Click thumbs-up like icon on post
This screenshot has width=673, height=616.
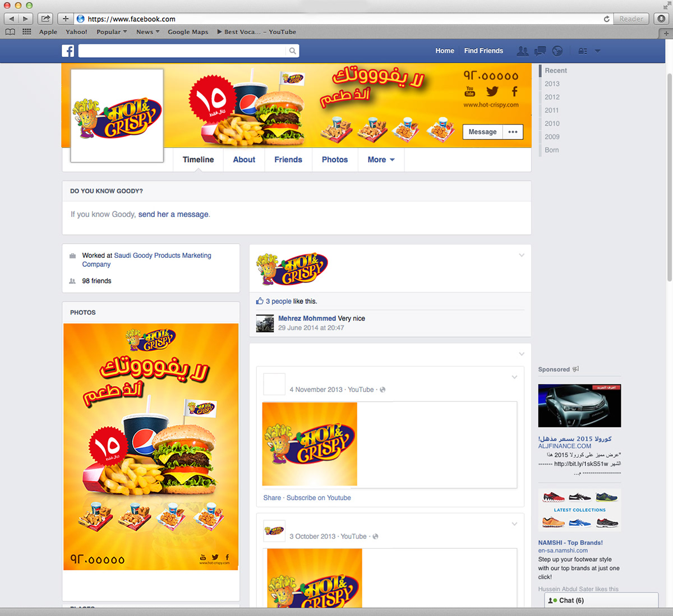260,301
